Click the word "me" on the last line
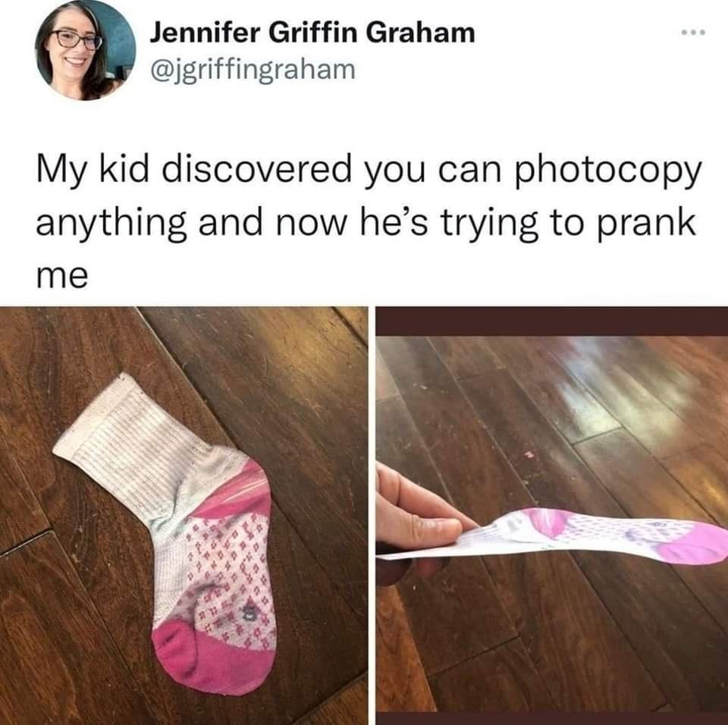This screenshot has width=728, height=725. (61, 278)
